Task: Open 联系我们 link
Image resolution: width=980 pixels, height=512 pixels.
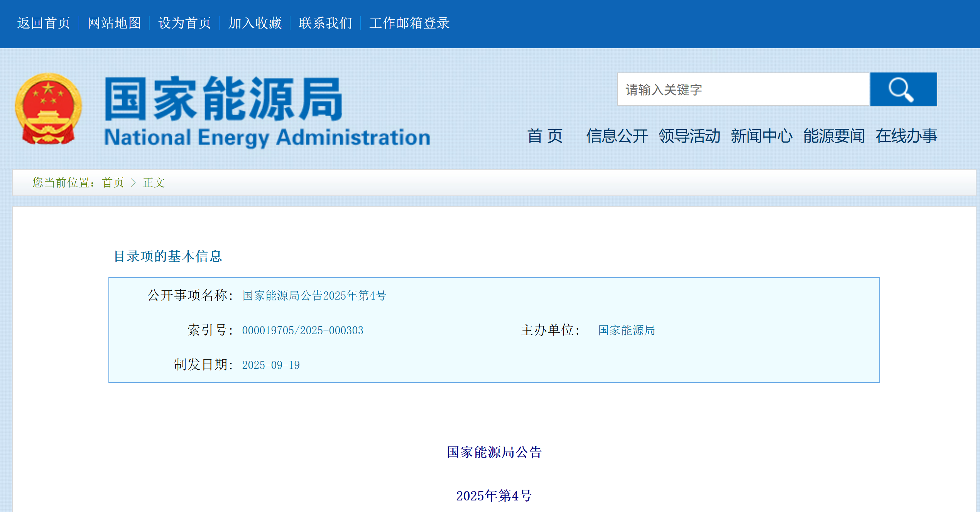Action: click(326, 23)
